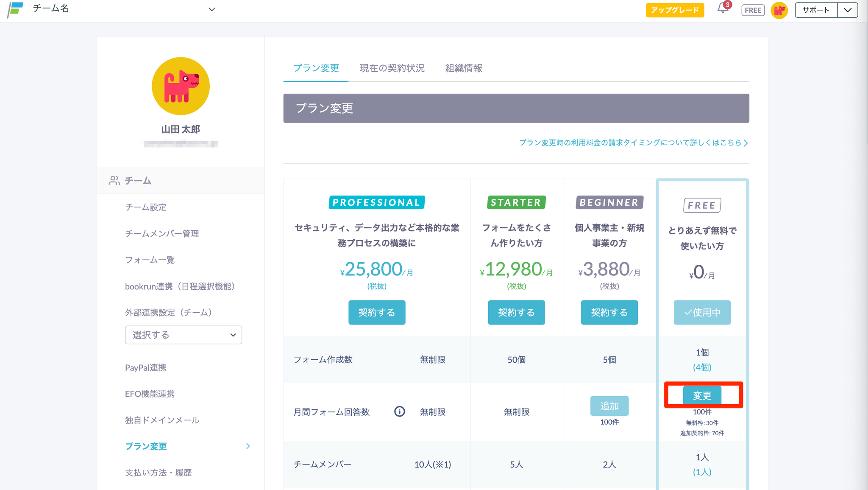Click the FREE plan badge in header
Image resolution: width=868 pixels, height=490 pixels.
point(753,10)
